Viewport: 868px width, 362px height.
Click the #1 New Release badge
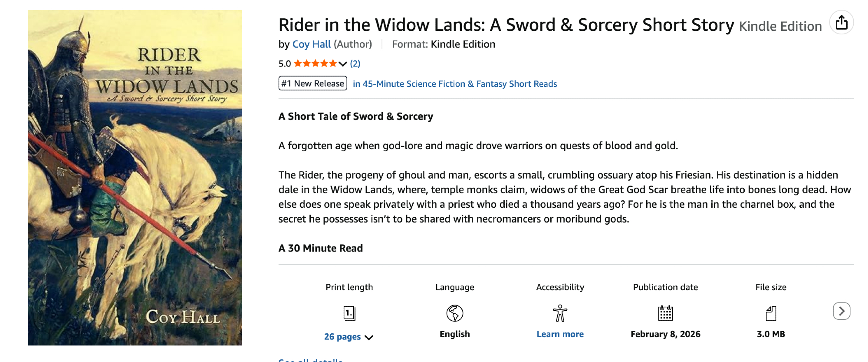coord(312,83)
